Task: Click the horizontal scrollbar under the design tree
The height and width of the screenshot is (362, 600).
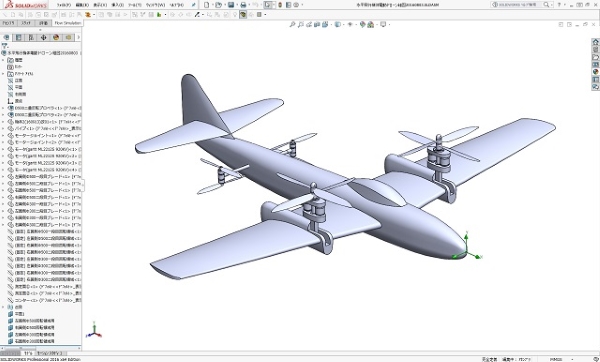Action: point(41,348)
